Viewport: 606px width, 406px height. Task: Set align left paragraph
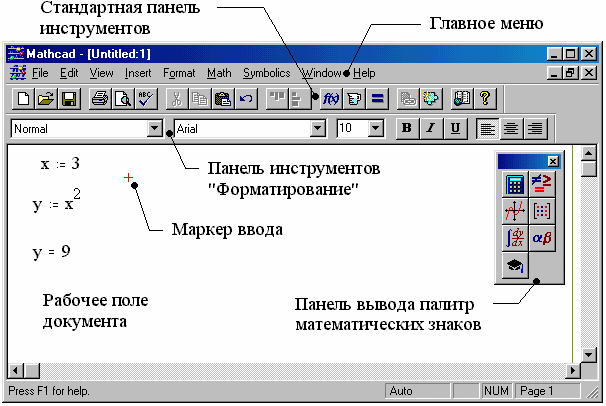point(487,128)
